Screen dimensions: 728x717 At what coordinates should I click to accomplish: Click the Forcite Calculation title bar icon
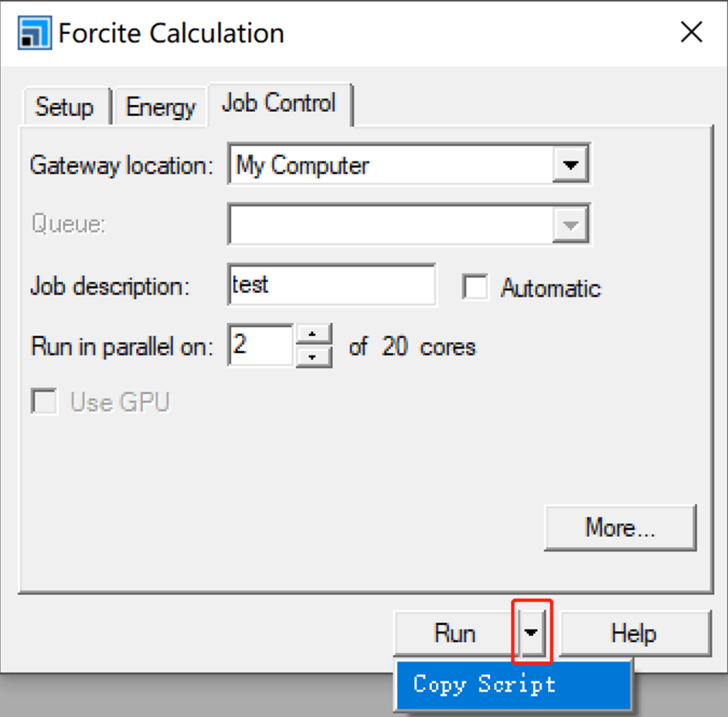(x=34, y=32)
